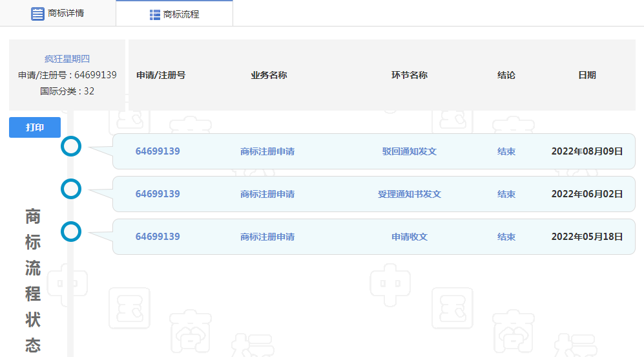Click the 申请收文 step name

pos(410,237)
